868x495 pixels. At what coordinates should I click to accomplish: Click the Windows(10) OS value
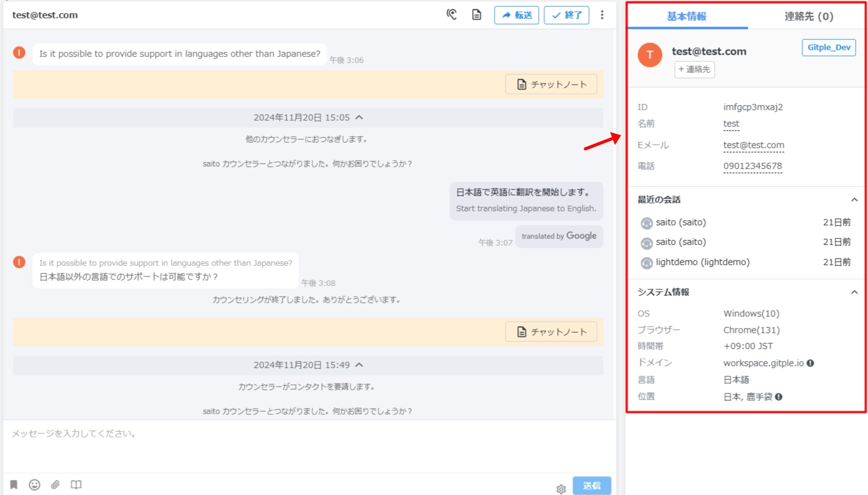pyautogui.click(x=752, y=314)
